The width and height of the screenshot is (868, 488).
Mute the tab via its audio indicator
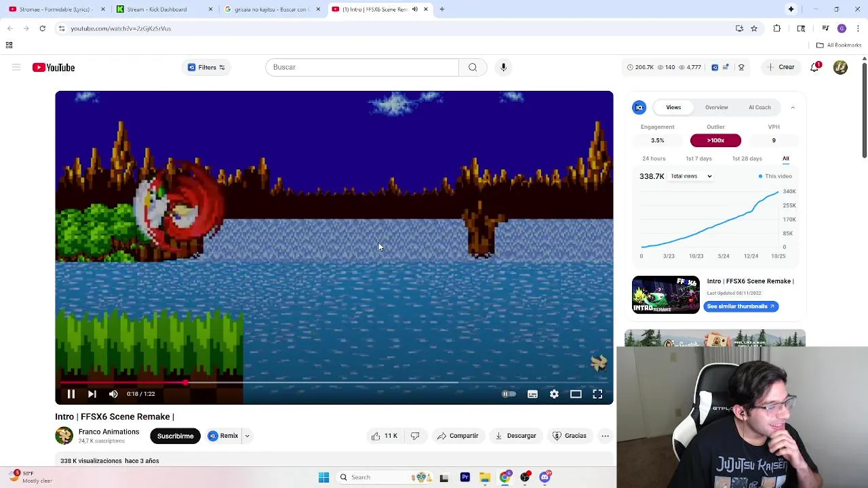tap(414, 9)
